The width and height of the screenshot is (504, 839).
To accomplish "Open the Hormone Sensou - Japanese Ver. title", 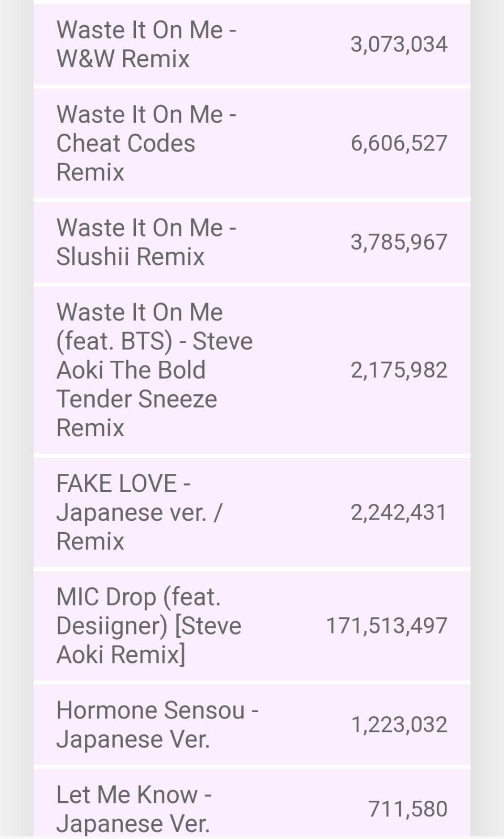I will [x=157, y=724].
